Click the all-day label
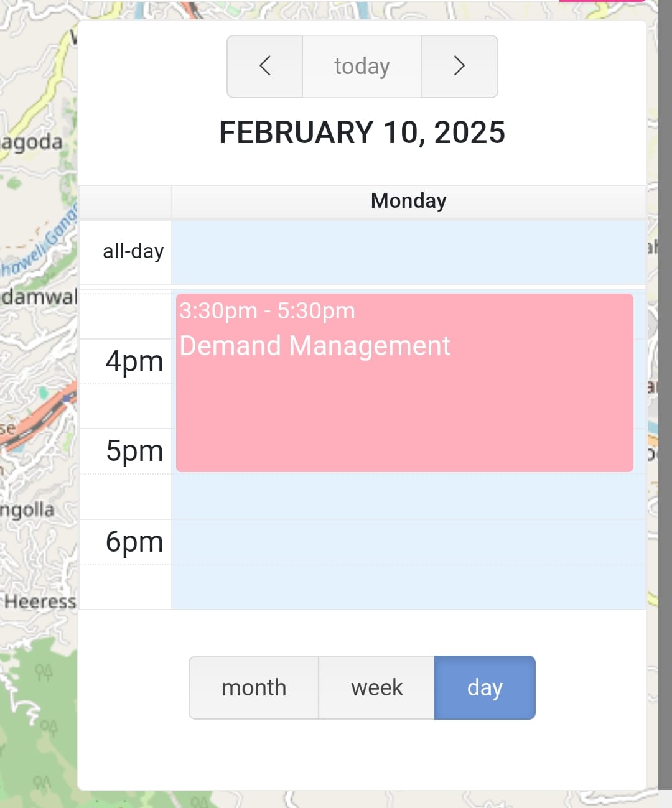 tap(133, 251)
